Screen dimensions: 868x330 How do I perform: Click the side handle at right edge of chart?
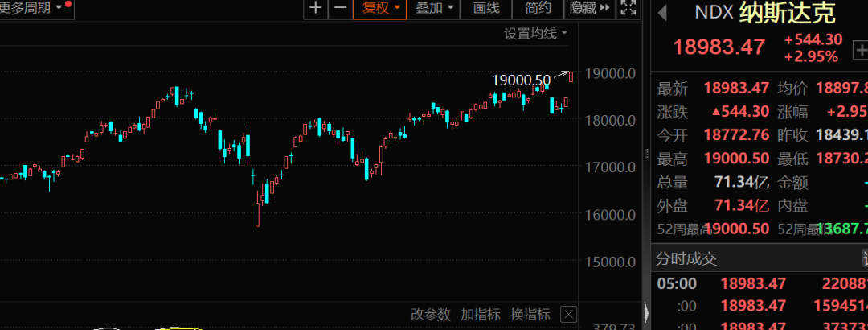coord(645,155)
